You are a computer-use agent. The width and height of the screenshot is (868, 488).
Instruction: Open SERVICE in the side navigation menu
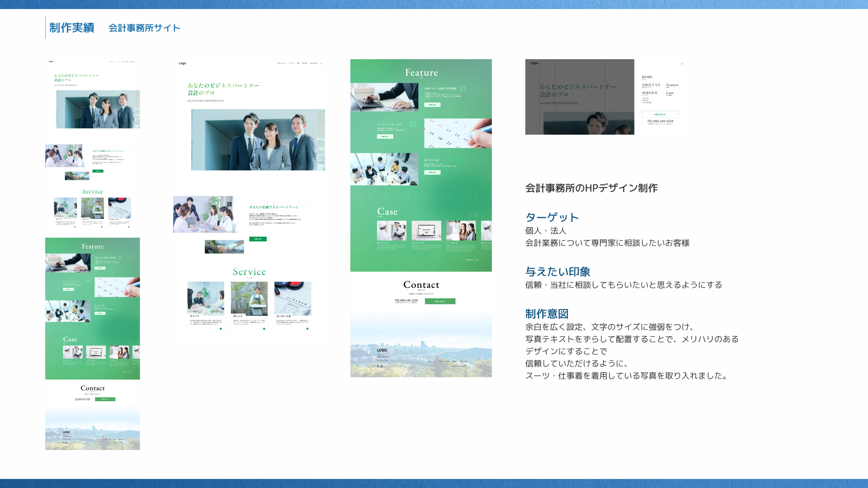click(650, 93)
